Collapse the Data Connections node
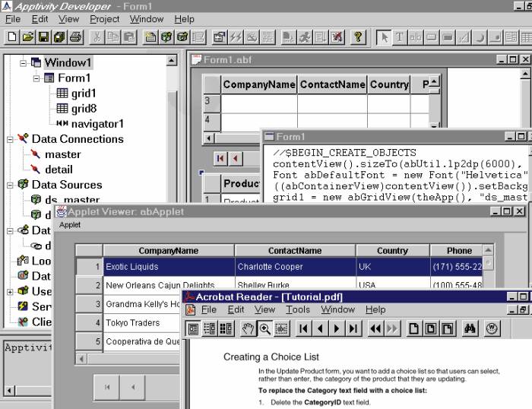The image size is (532, 409). [10, 139]
